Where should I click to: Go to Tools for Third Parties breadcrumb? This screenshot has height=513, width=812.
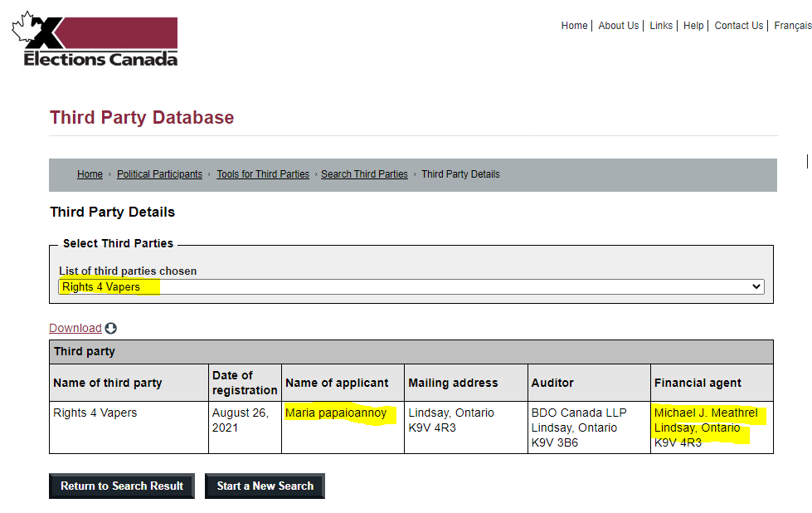coord(263,174)
